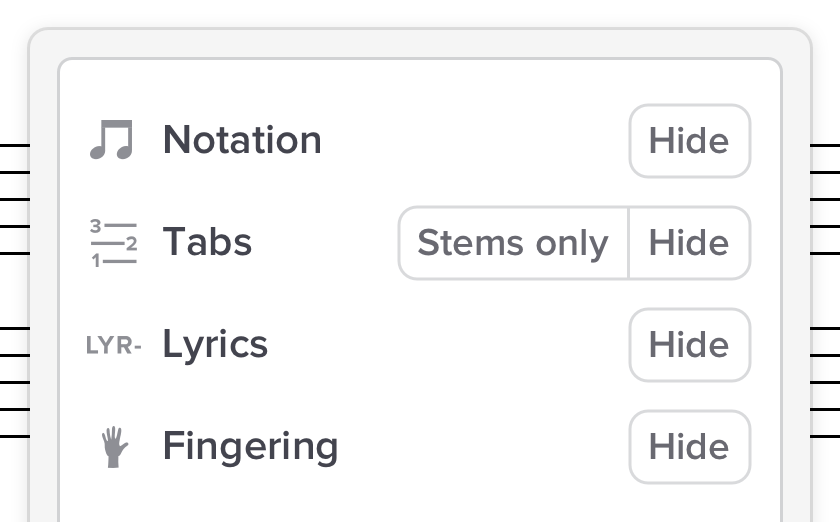Hide the Fingering display

click(x=689, y=447)
